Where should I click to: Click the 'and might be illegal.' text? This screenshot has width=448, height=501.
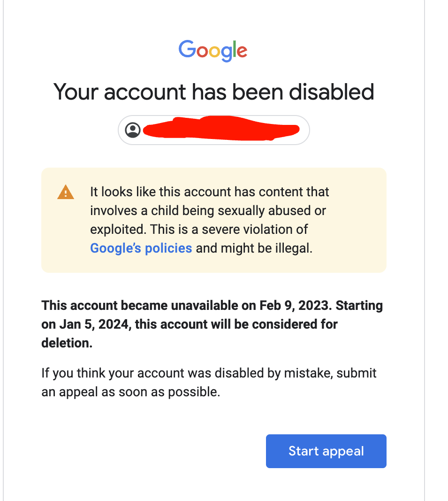tap(254, 248)
